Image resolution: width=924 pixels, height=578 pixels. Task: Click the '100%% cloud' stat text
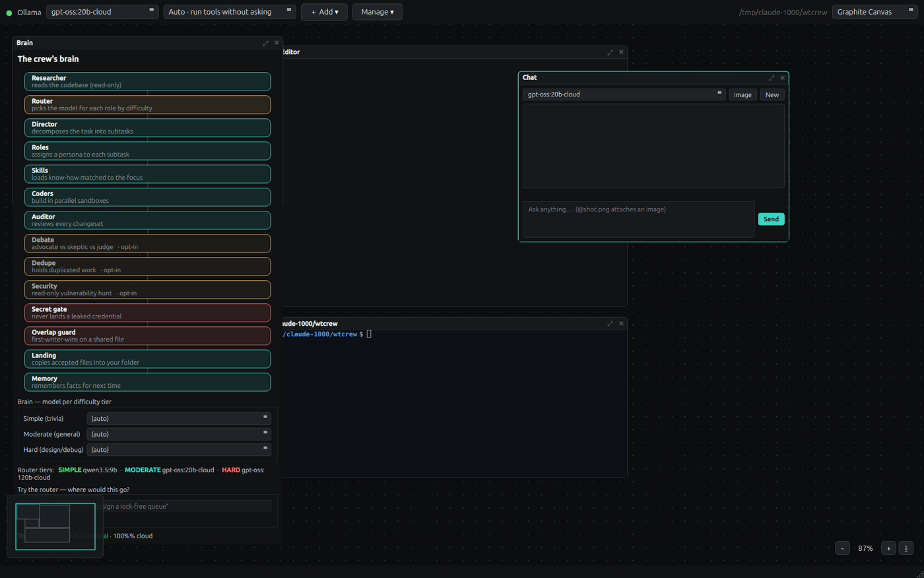pyautogui.click(x=133, y=536)
